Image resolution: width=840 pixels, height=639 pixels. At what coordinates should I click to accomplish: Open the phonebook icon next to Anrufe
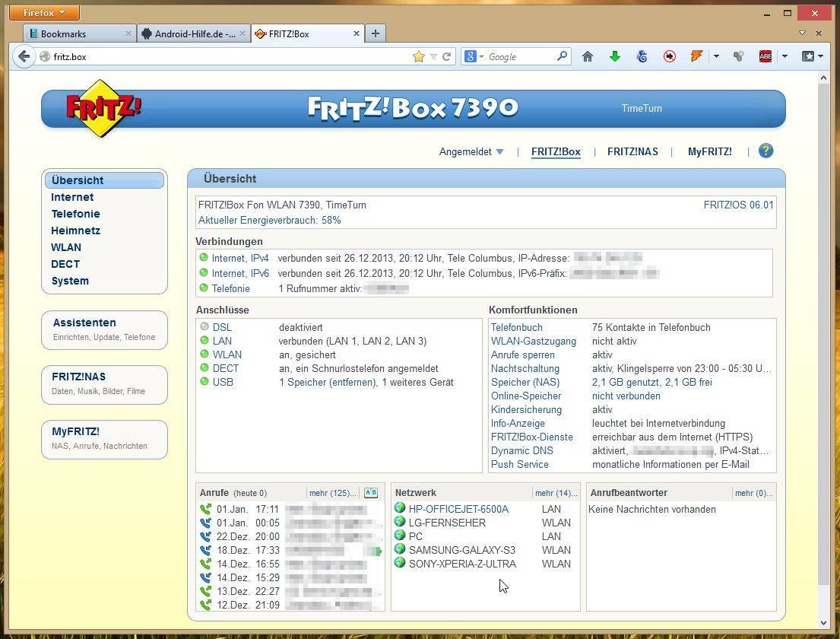point(371,493)
